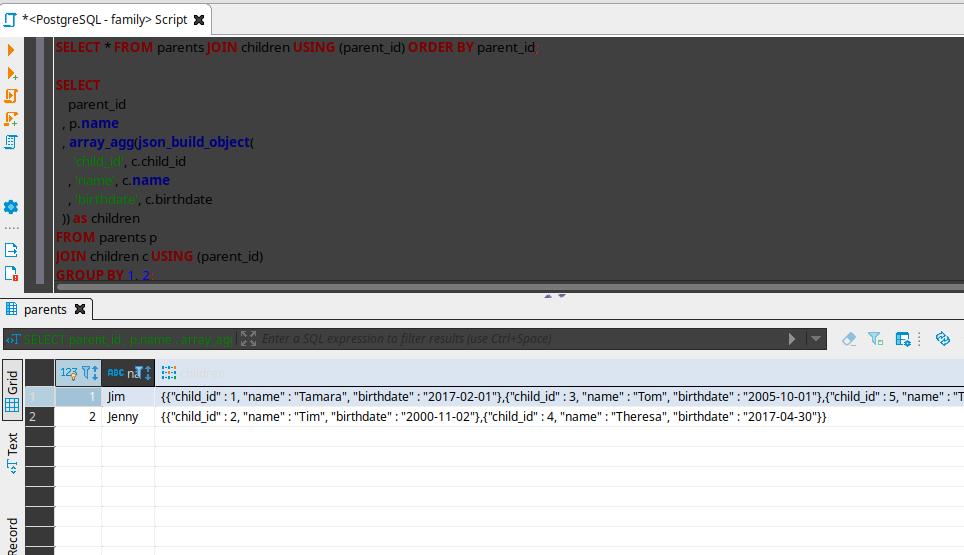The height and width of the screenshot is (555, 964).
Task: Select row header 1
Action: point(40,396)
